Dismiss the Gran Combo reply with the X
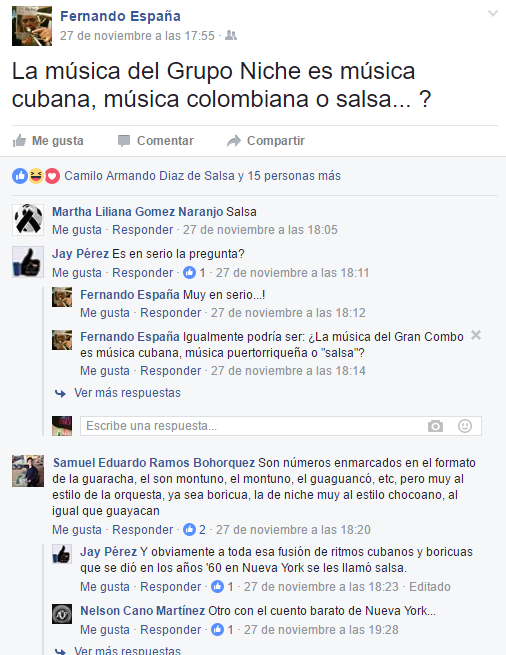Screen dimensions: 506x655 pos(476,335)
